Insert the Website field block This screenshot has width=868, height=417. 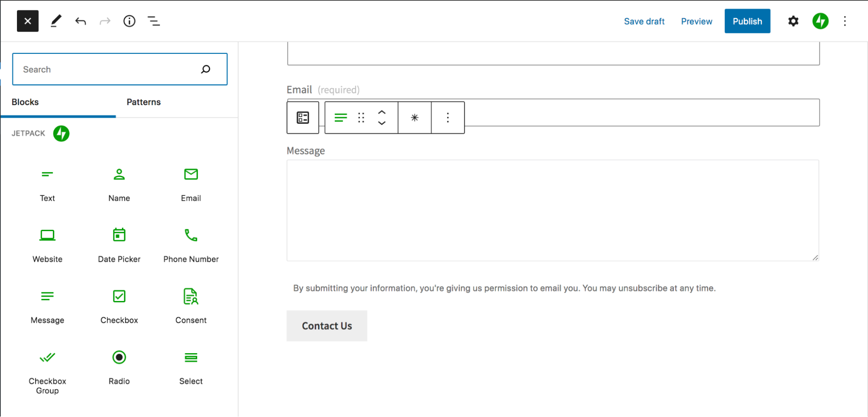pos(47,246)
